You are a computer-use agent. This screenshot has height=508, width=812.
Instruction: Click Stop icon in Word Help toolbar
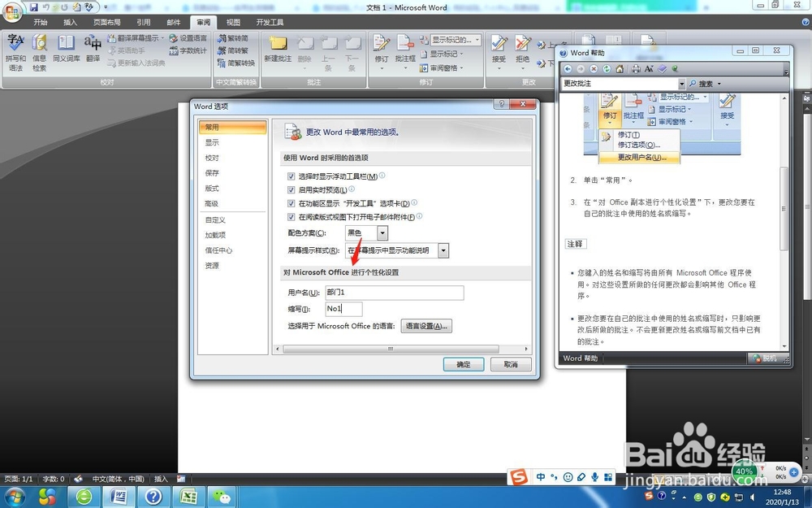tap(594, 69)
